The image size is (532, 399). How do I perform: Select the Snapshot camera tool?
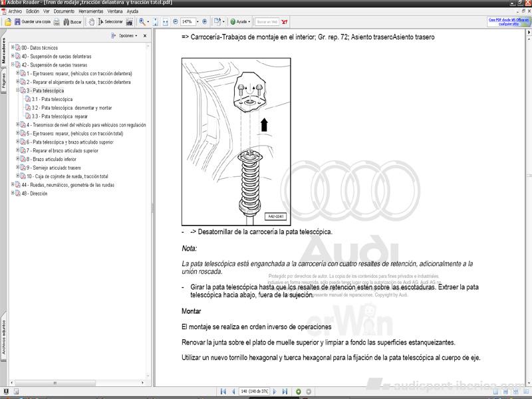point(129,22)
